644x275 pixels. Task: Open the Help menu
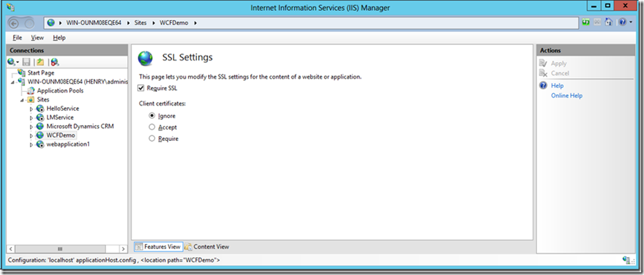[59, 38]
